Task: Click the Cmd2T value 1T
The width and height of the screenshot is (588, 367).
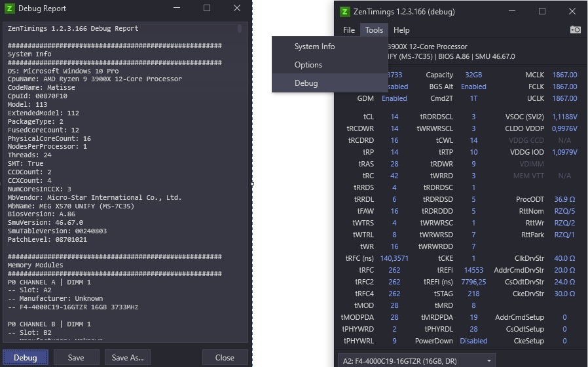Action: (x=473, y=98)
